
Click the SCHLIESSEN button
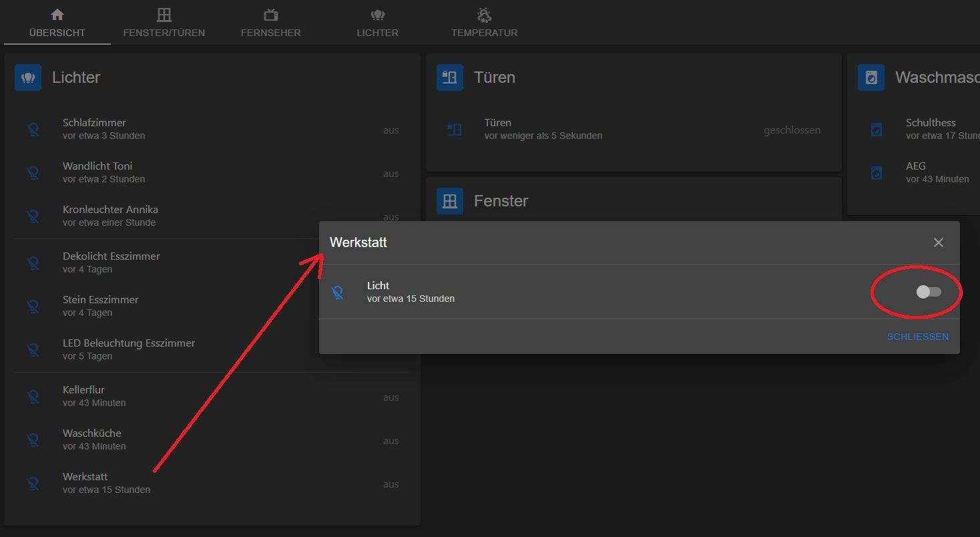918,337
